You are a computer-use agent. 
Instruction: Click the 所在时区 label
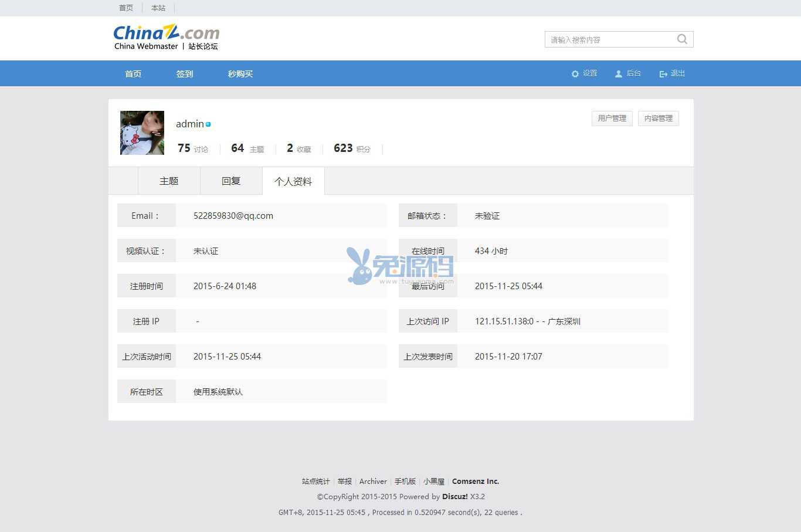(147, 392)
